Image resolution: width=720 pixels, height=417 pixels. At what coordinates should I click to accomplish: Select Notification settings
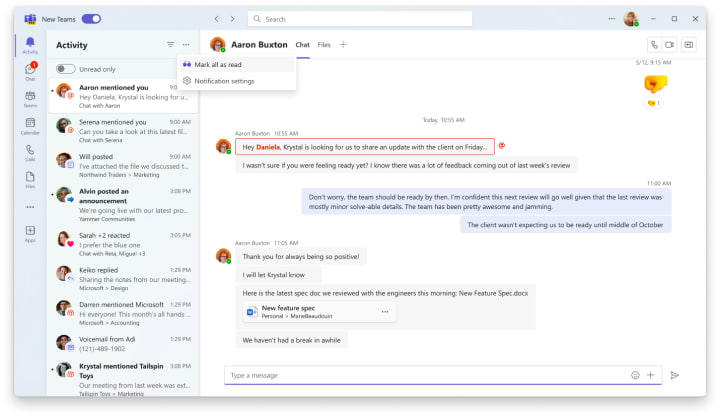pyautogui.click(x=236, y=81)
